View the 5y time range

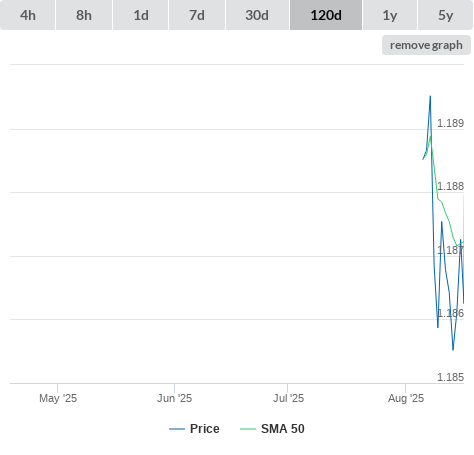pyautogui.click(x=445, y=15)
